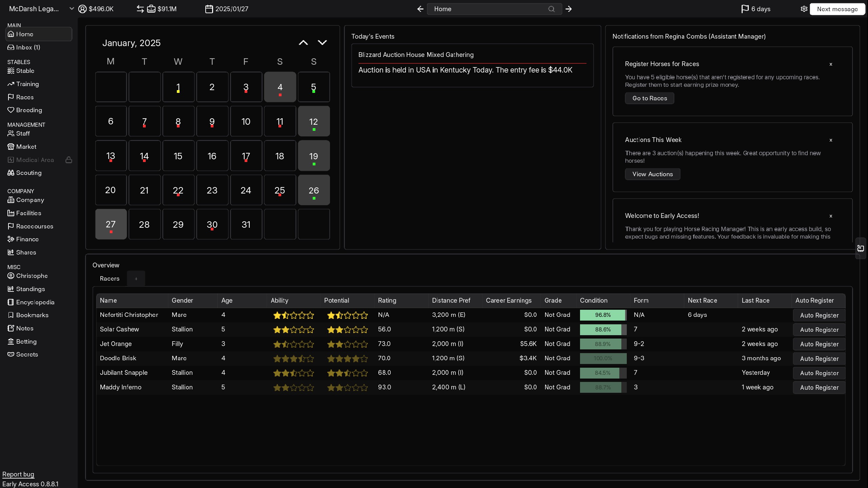The image size is (868, 488).
Task: Go to next month in calendar
Action: tap(322, 43)
